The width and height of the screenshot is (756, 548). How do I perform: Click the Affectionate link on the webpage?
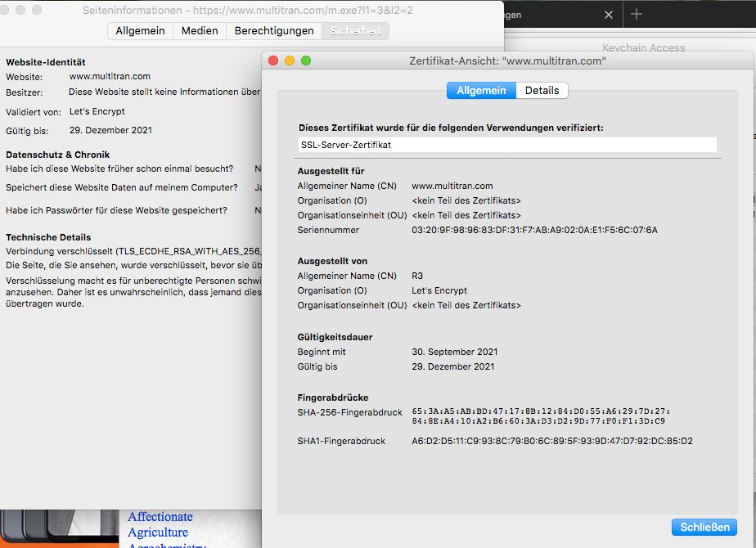tap(160, 517)
